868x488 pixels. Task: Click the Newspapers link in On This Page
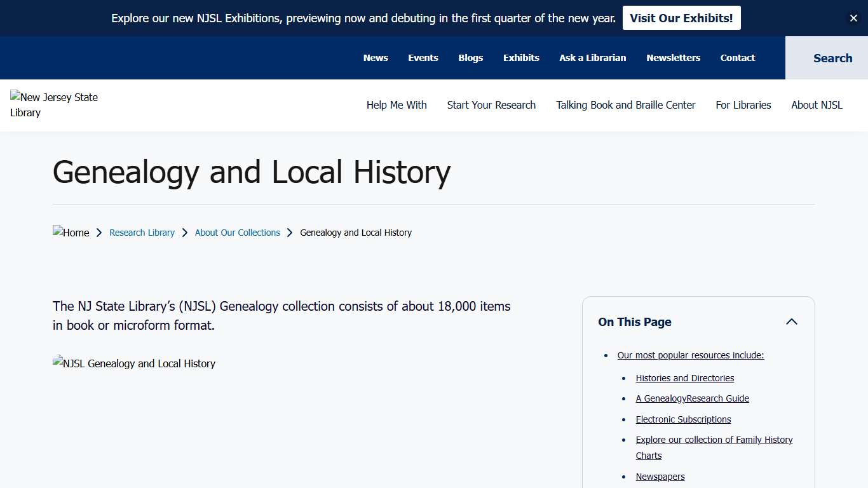(660, 477)
